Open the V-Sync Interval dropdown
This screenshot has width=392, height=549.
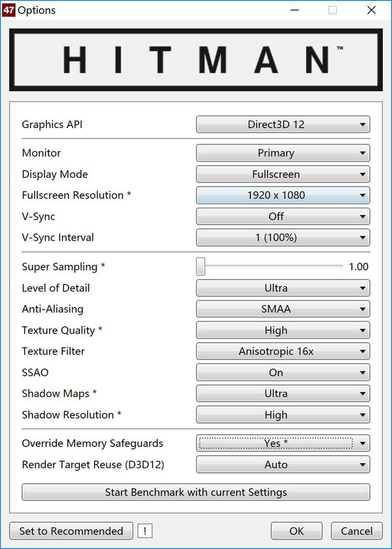click(283, 237)
